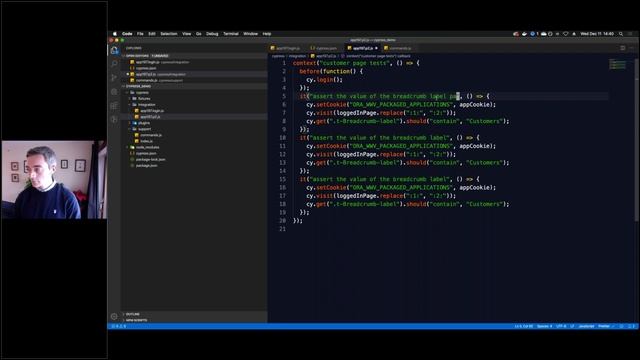Open the Help menu
This screenshot has height=360, width=640.
click(267, 34)
